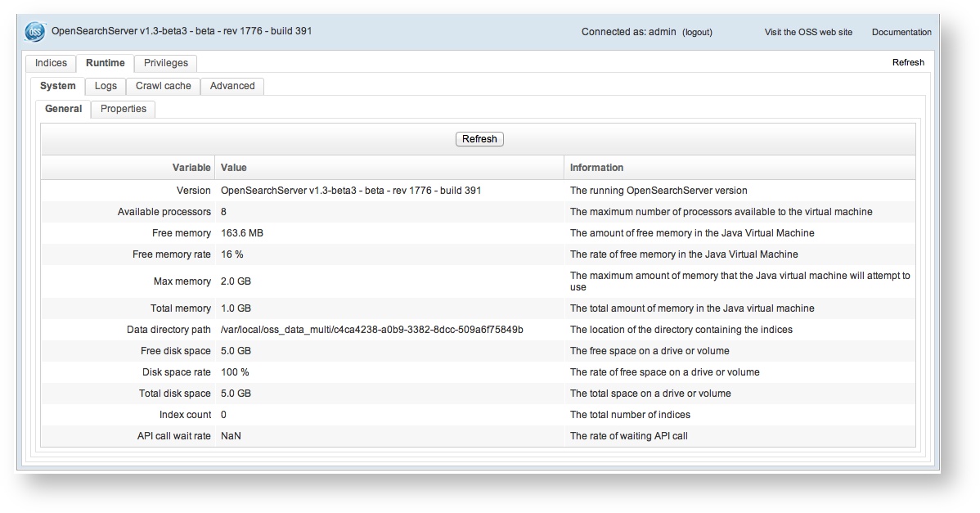This screenshot has width=980, height=513.
Task: Select the '100 %' disk space rate value
Action: point(235,371)
